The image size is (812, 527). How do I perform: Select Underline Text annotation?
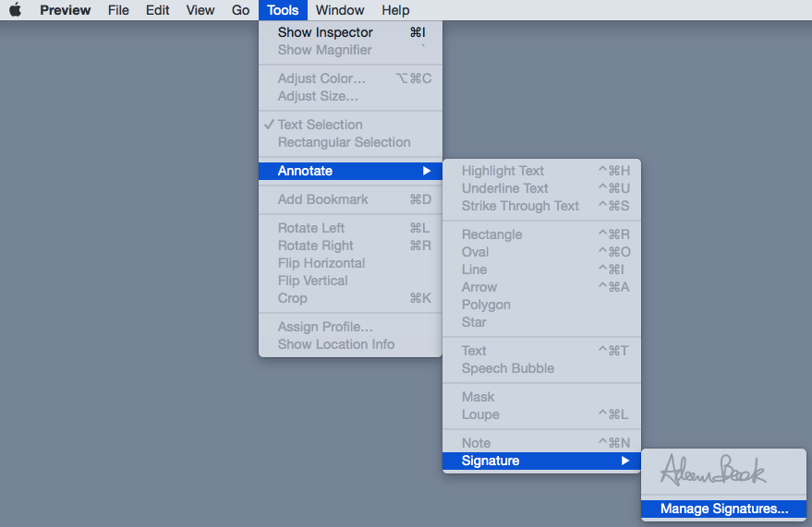(x=541, y=188)
